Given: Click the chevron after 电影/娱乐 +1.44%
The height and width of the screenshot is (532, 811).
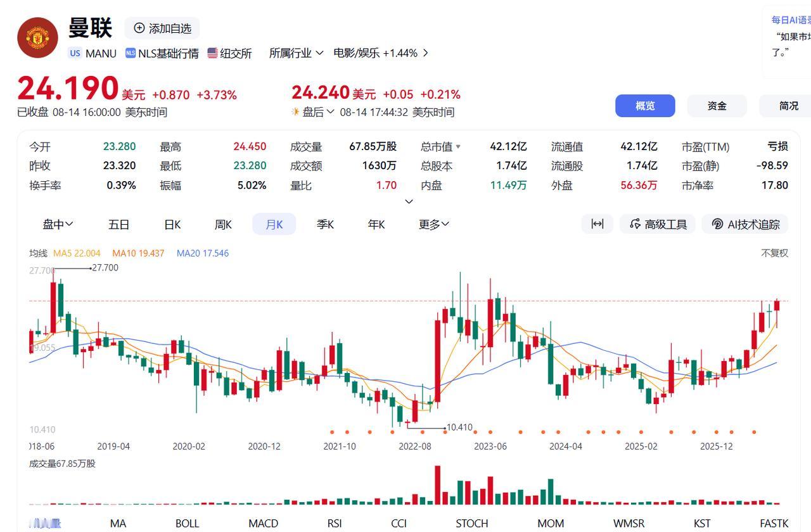Looking at the screenshot, I should pos(425,53).
